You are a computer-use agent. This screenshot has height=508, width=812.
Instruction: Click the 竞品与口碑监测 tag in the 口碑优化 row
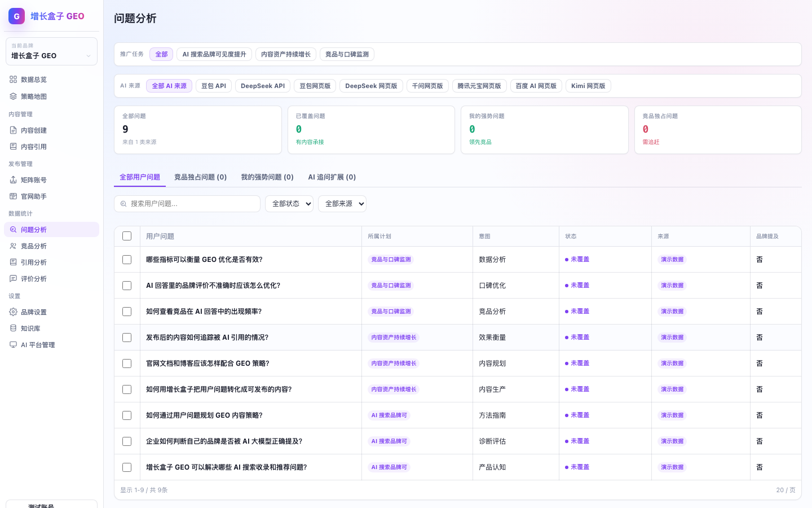[391, 286]
